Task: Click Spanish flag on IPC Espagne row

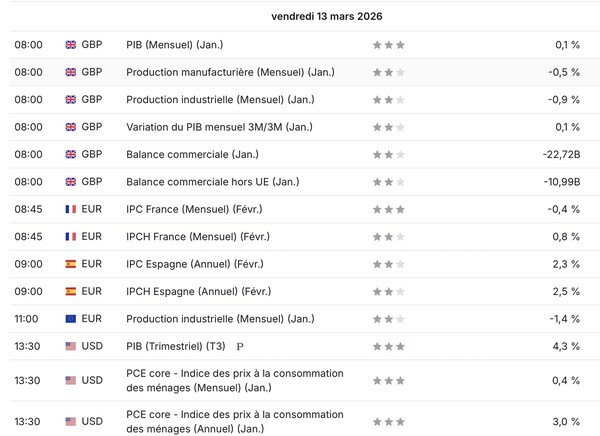Action: point(71,264)
